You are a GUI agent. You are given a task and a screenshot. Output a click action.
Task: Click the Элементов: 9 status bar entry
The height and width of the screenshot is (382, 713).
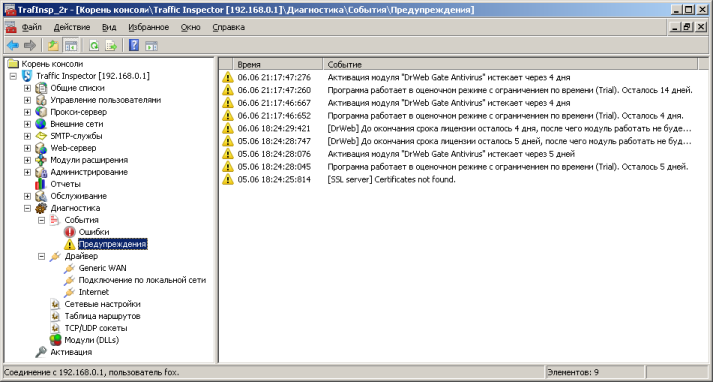point(595,372)
